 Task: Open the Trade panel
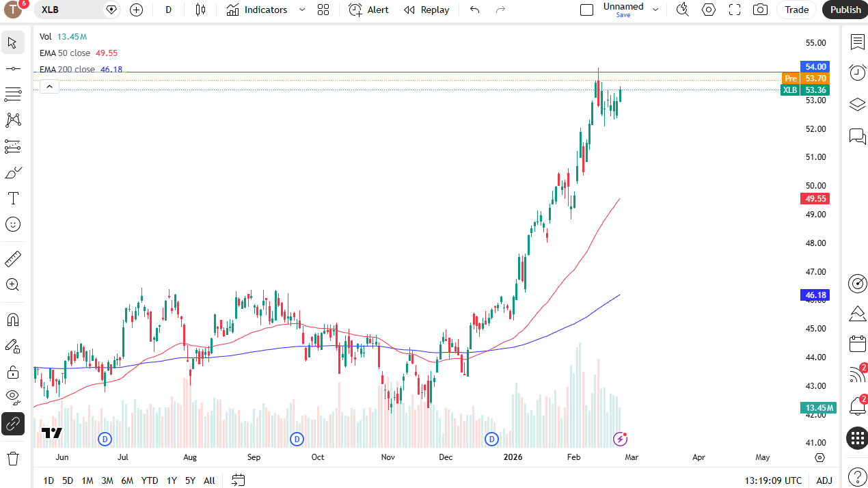pos(797,10)
